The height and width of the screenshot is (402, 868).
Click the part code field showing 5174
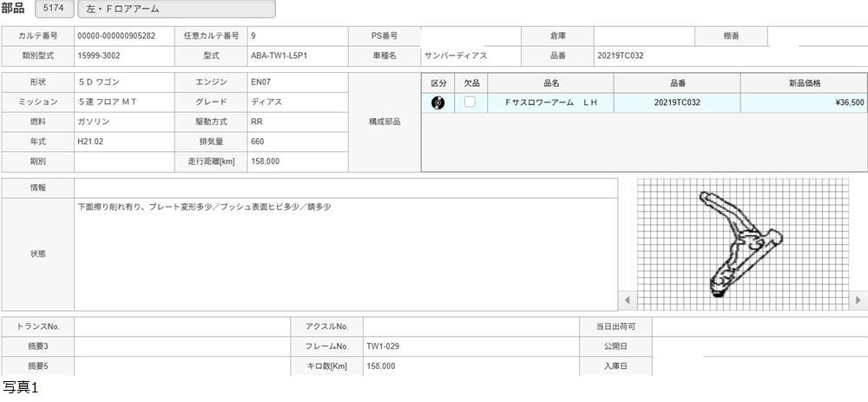pyautogui.click(x=54, y=10)
